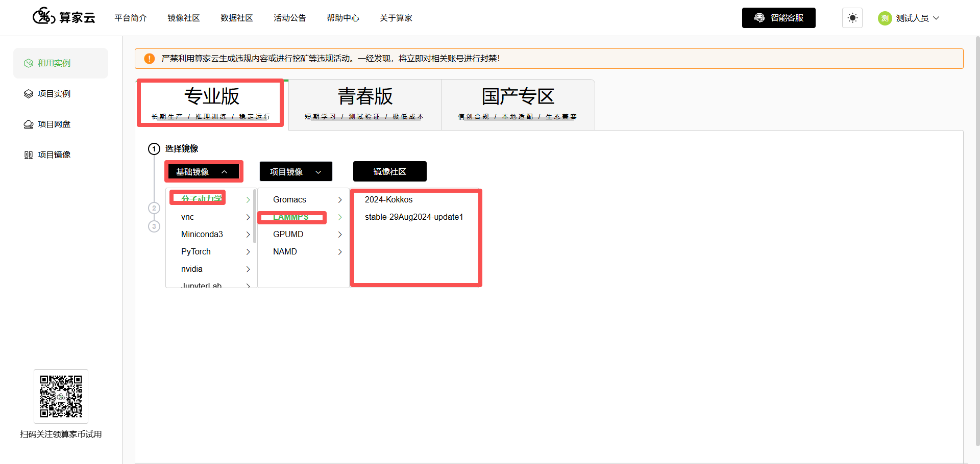Switch to the 专业版 tab
Image resolution: width=980 pixels, height=464 pixels.
[211, 104]
